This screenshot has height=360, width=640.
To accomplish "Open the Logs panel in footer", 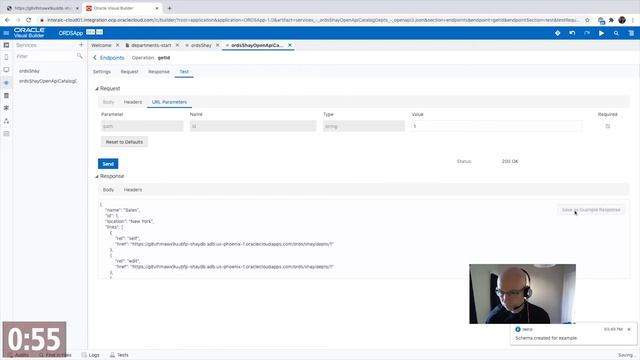I will point(91,355).
